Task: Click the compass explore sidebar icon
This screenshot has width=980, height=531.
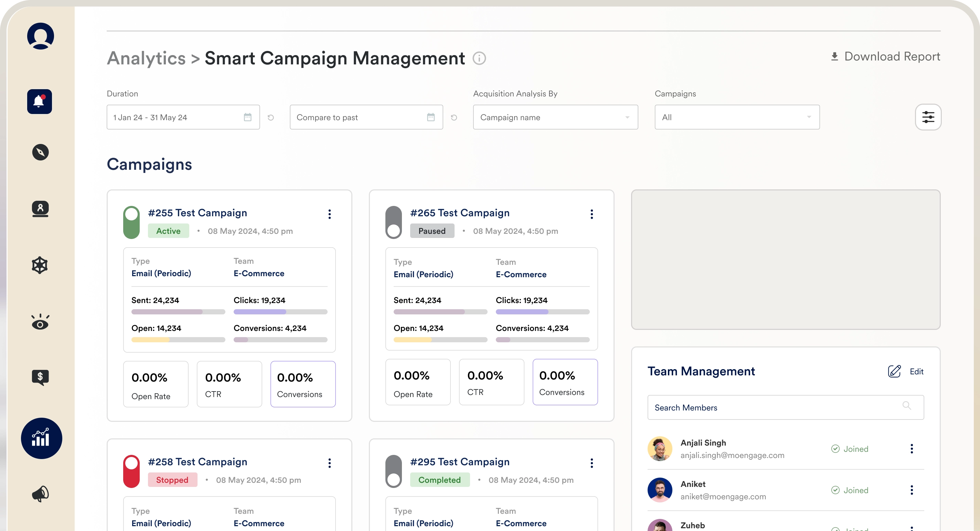Action: 40,152
